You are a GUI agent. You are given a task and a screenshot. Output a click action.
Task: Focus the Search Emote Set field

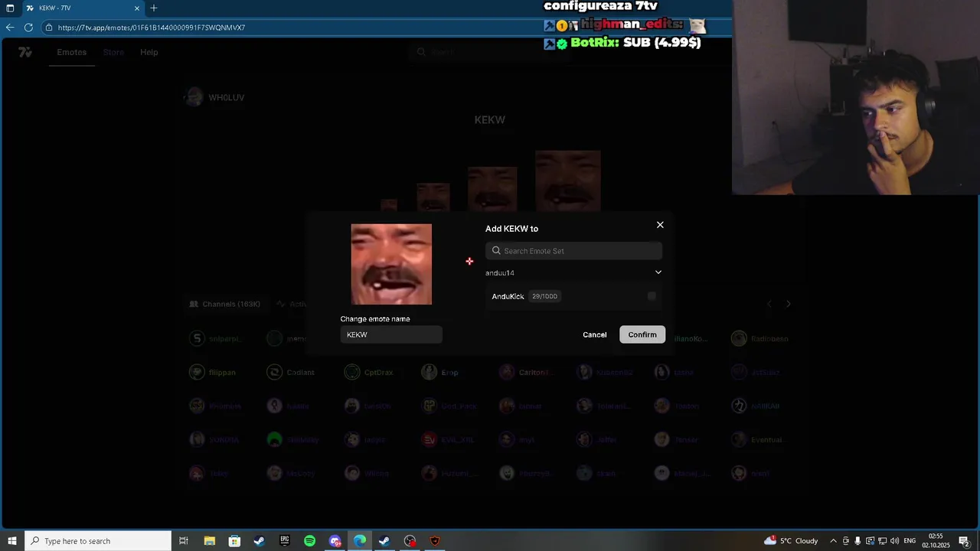(573, 251)
